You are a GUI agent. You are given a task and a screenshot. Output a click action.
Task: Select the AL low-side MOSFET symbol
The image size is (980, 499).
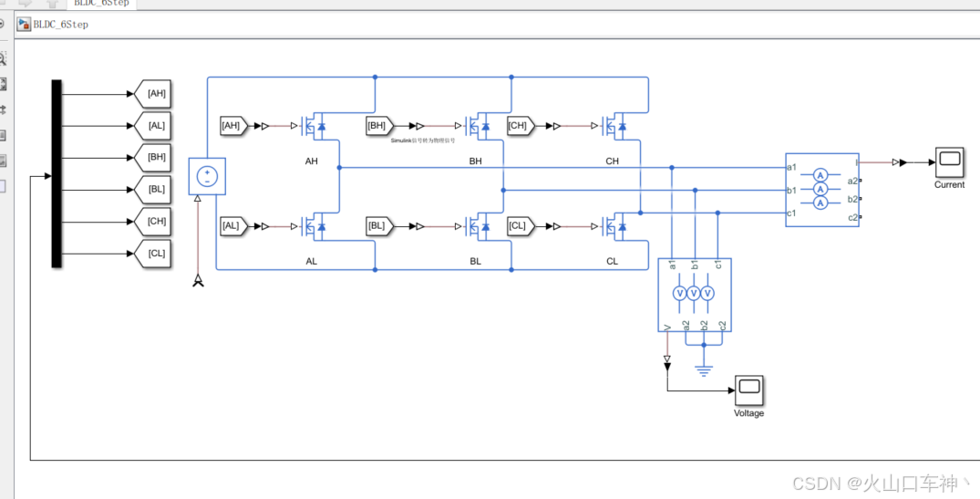313,226
